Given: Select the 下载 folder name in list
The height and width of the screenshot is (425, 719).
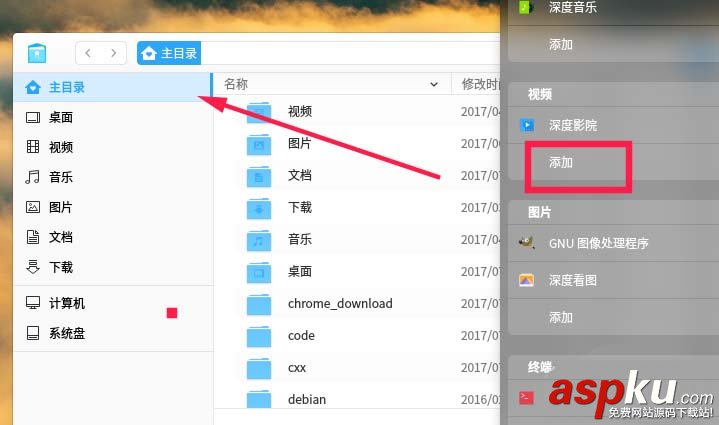Looking at the screenshot, I should [x=300, y=207].
